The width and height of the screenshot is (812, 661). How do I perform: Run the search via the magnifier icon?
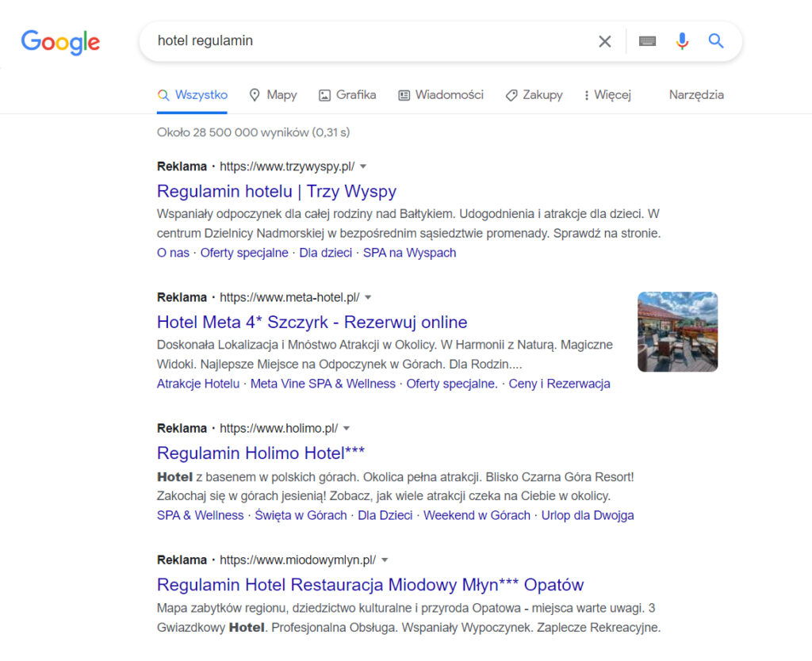coord(715,40)
